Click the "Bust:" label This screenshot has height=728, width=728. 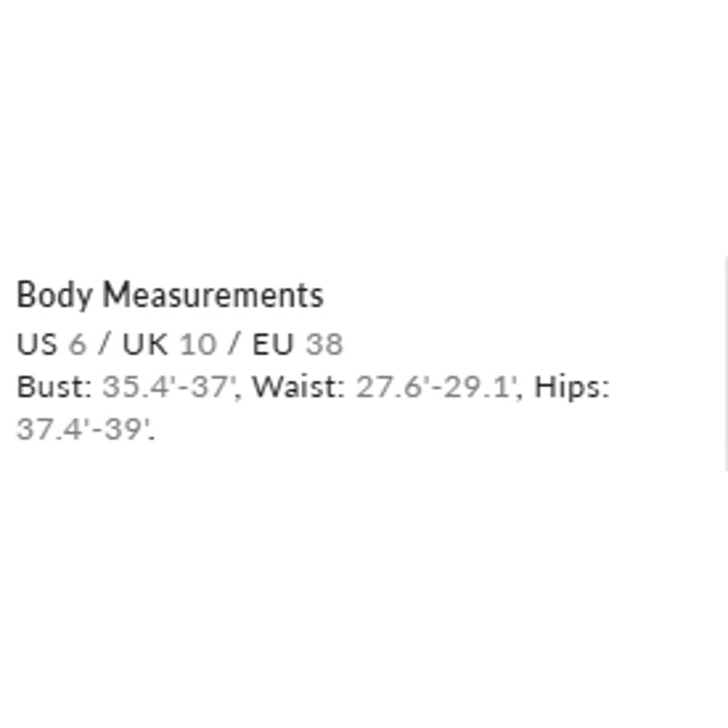point(55,387)
